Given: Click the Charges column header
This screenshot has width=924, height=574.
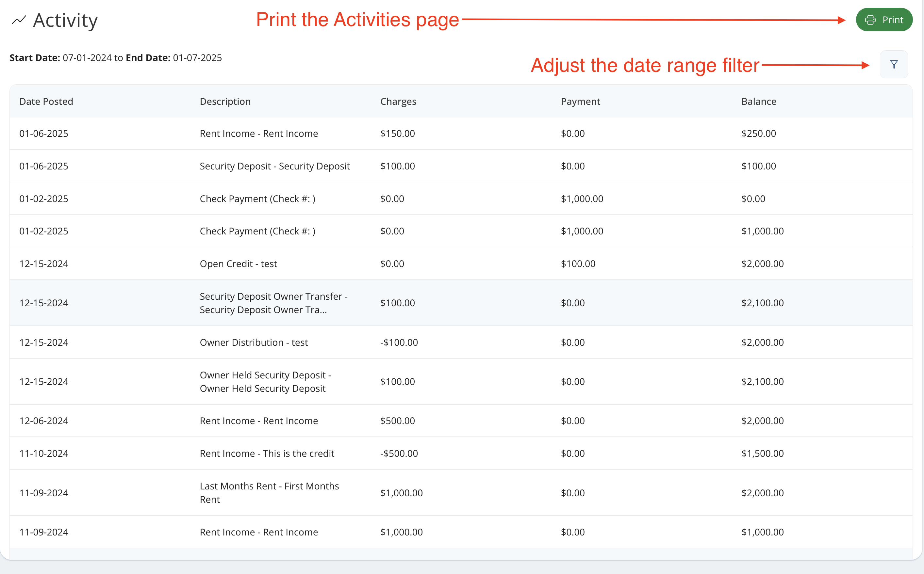Looking at the screenshot, I should pos(398,101).
